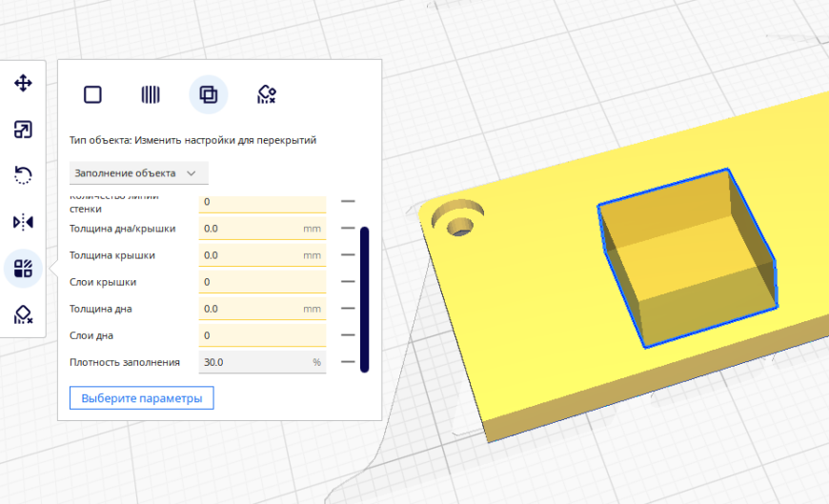Set mesh type to modify overlap settings

tap(209, 94)
